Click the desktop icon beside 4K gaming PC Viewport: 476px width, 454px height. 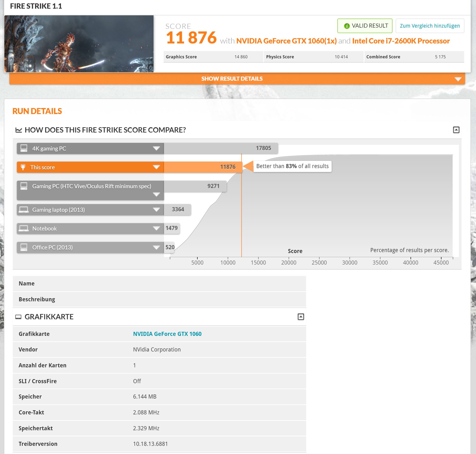[x=24, y=148]
